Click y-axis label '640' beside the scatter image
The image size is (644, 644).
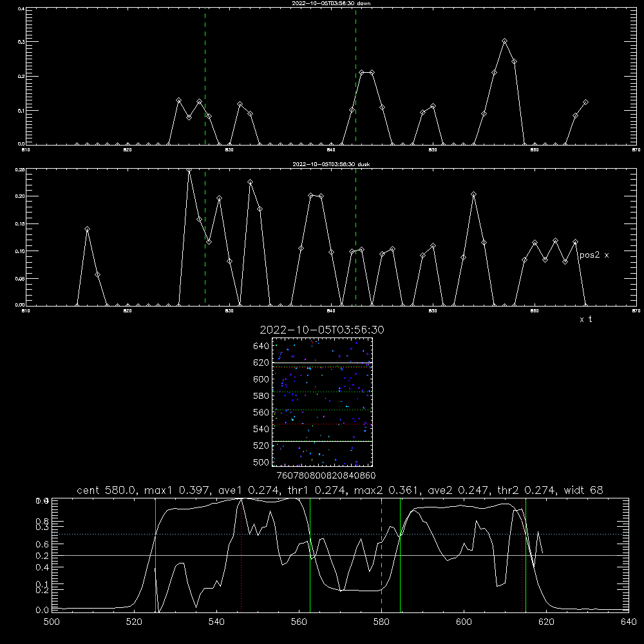[261, 346]
